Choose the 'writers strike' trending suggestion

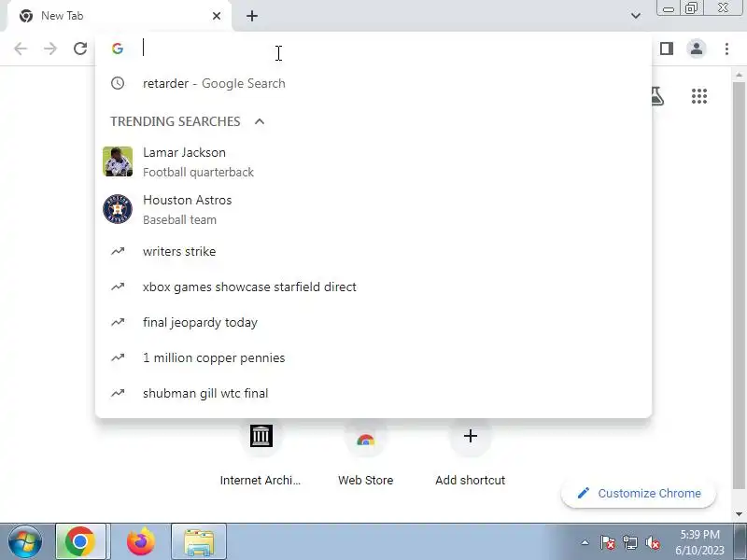pos(373,251)
